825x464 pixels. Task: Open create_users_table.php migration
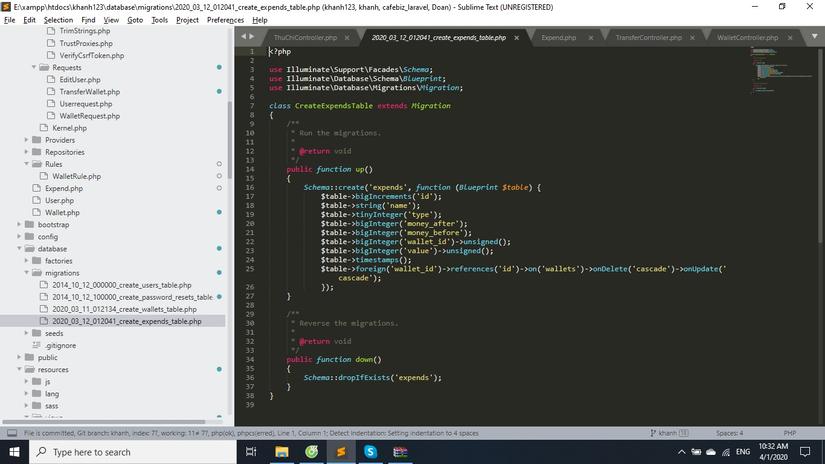(122, 285)
